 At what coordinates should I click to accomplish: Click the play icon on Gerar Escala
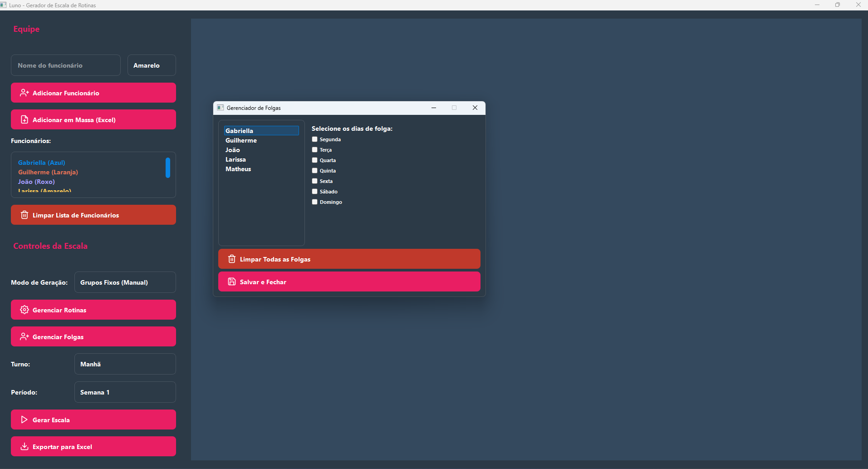(25, 420)
